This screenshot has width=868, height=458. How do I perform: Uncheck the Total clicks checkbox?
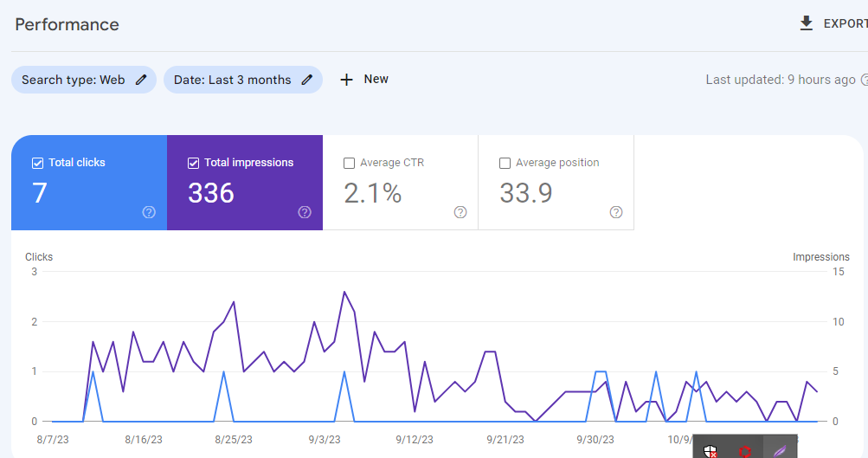[37, 163]
